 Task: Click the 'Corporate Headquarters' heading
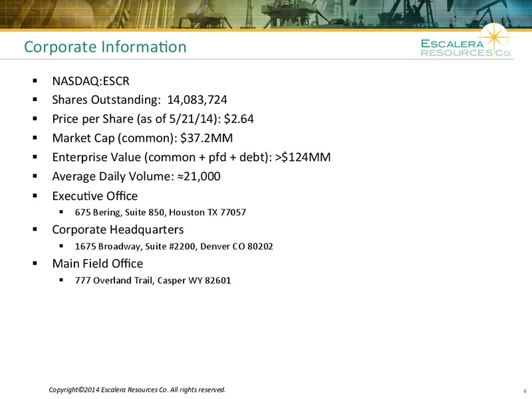118,229
